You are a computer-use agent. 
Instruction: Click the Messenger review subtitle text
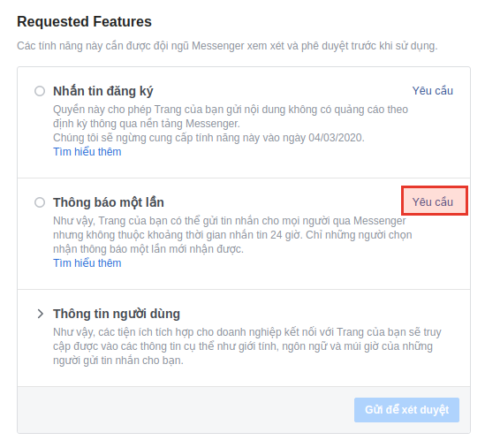(227, 46)
